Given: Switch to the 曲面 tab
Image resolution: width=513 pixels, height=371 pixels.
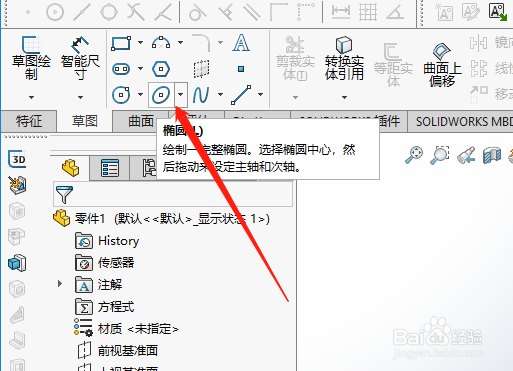Looking at the screenshot, I should tap(140, 121).
